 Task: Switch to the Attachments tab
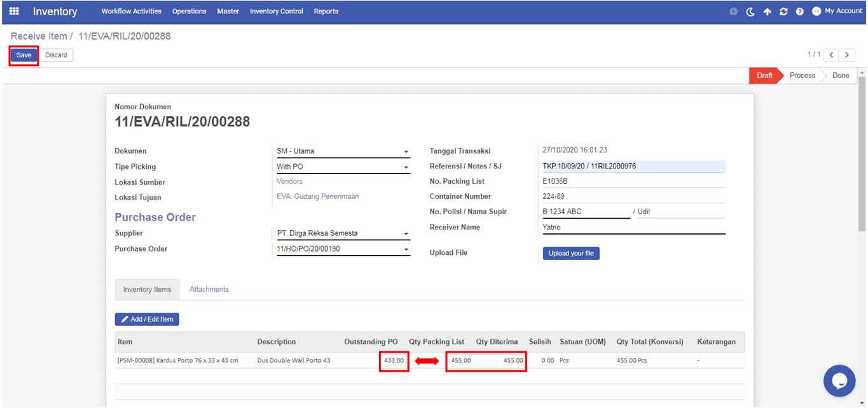[x=209, y=289]
